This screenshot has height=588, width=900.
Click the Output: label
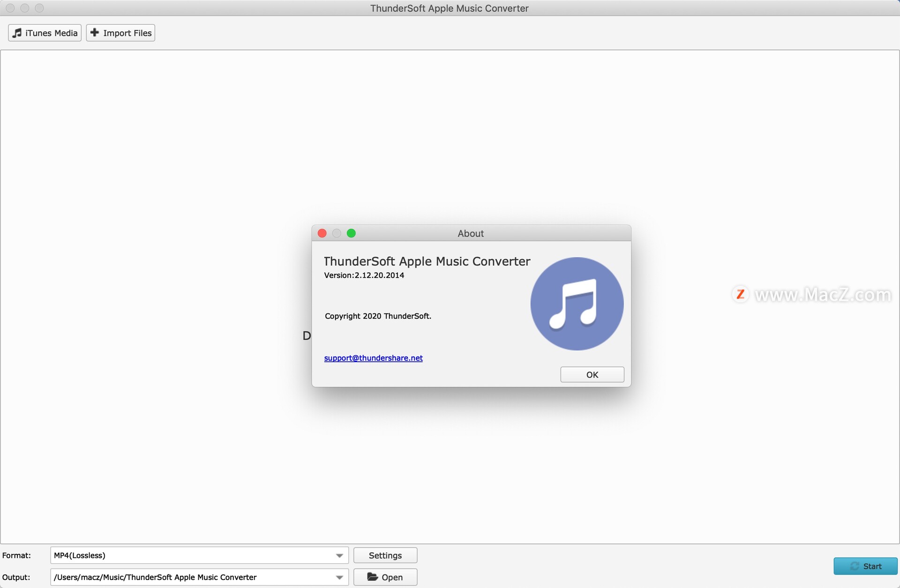16,577
